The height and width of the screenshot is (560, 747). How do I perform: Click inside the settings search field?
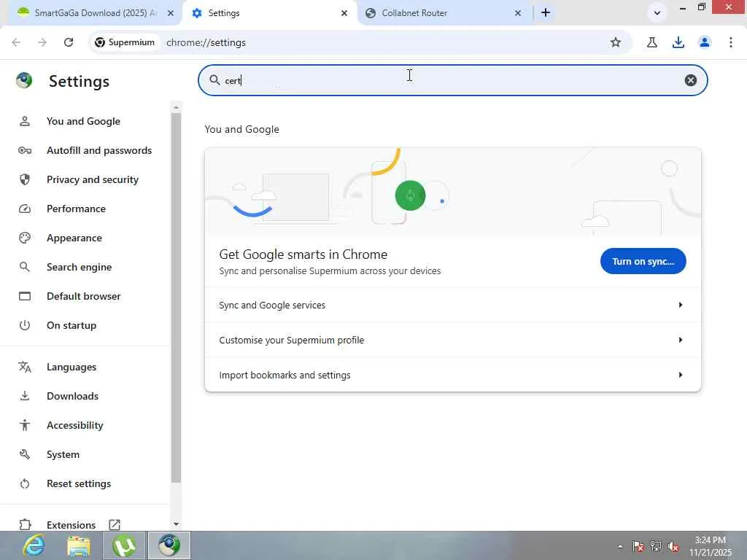click(x=452, y=80)
